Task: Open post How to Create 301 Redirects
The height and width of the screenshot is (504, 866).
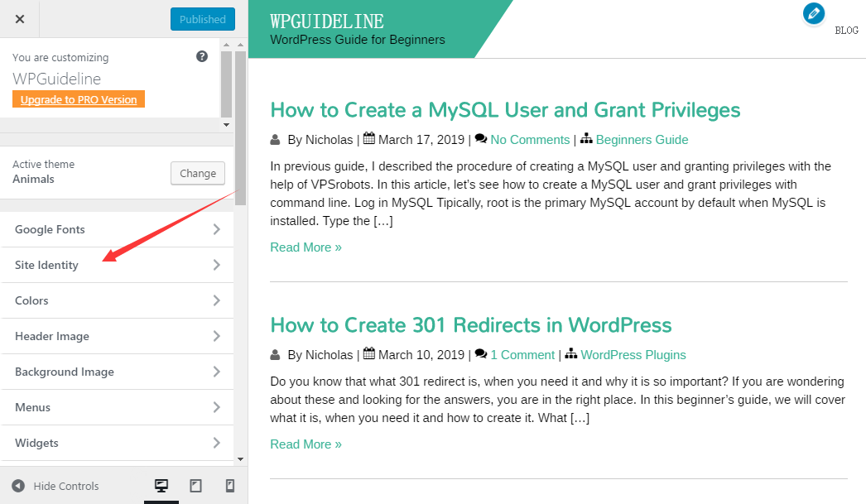Action: [471, 325]
